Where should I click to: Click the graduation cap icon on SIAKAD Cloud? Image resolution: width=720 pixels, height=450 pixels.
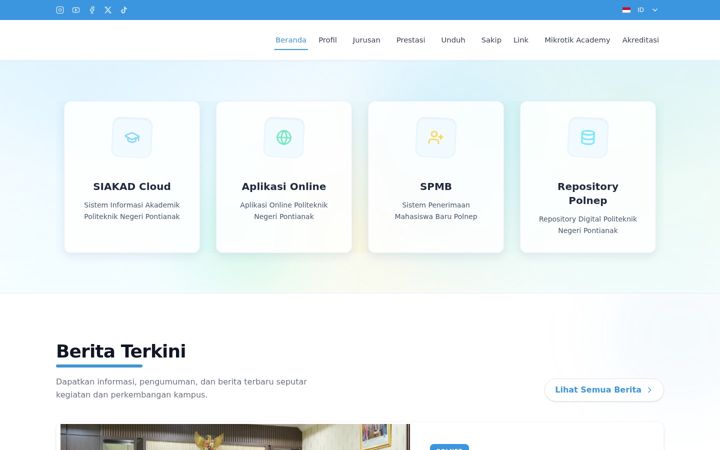point(132,137)
